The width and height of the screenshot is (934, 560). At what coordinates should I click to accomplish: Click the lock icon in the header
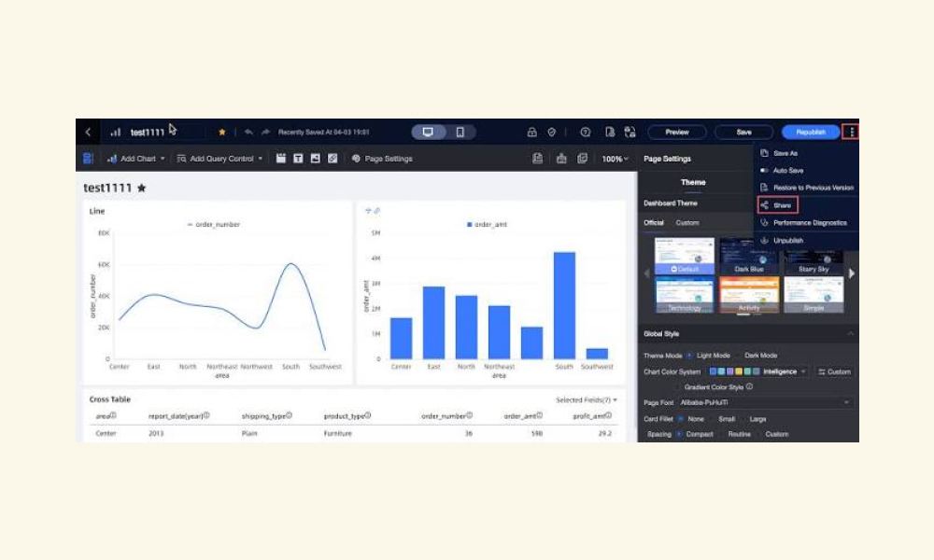(532, 133)
